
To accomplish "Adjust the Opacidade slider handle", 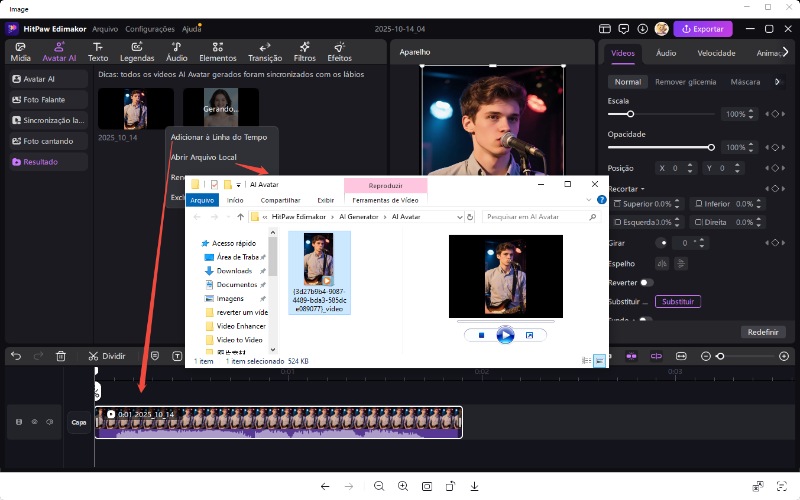I will [x=711, y=147].
